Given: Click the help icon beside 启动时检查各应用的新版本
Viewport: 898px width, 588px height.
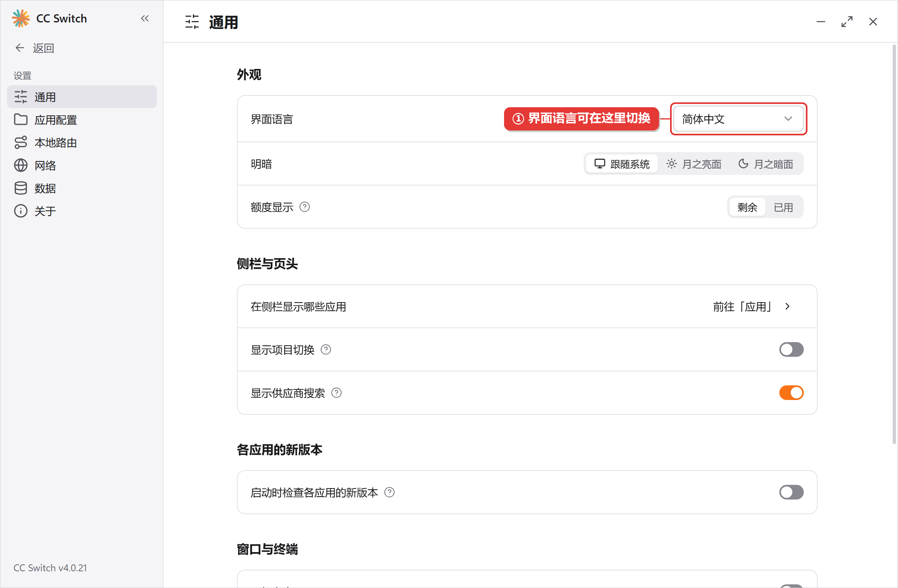Looking at the screenshot, I should (389, 492).
